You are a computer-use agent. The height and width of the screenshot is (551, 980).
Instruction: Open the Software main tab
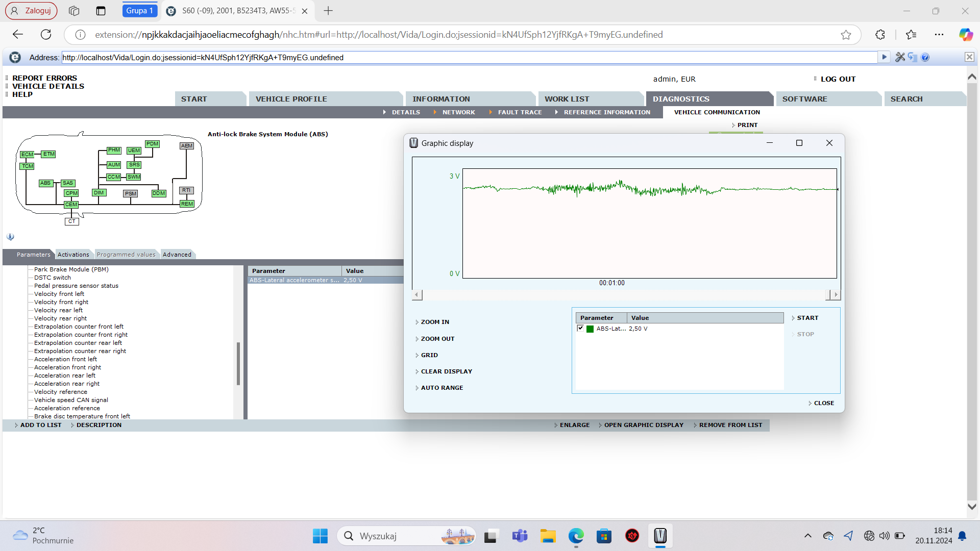point(804,99)
